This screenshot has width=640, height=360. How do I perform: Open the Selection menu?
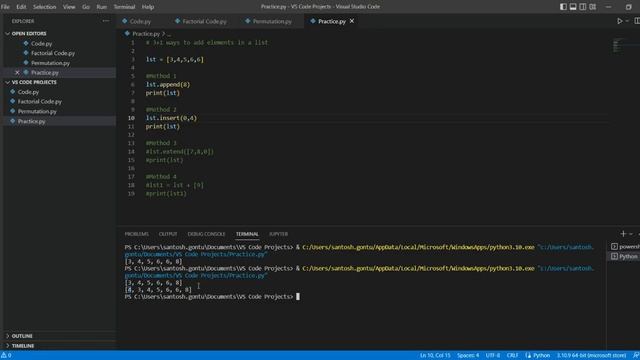click(44, 7)
